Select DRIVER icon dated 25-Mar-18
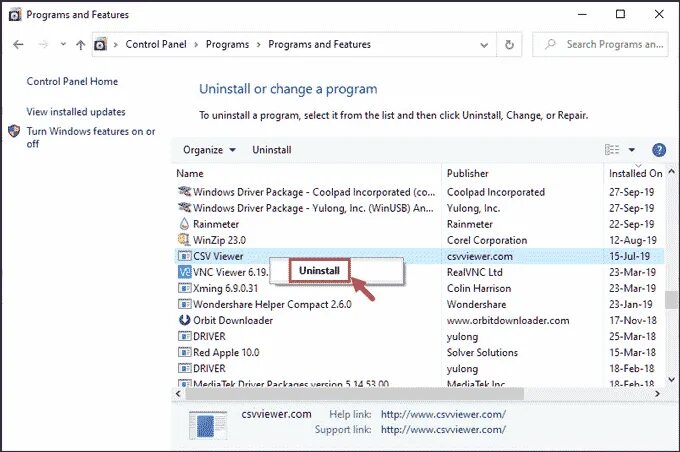This screenshot has width=680, height=452. click(184, 336)
